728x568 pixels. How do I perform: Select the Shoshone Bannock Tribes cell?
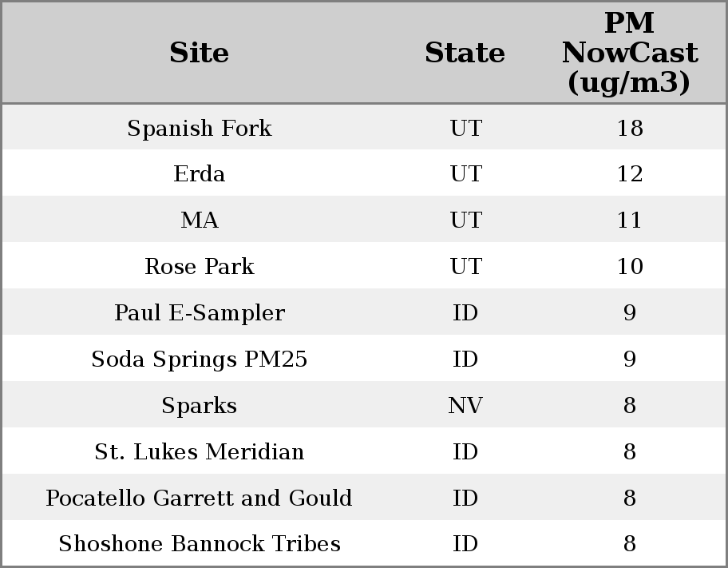tap(200, 543)
